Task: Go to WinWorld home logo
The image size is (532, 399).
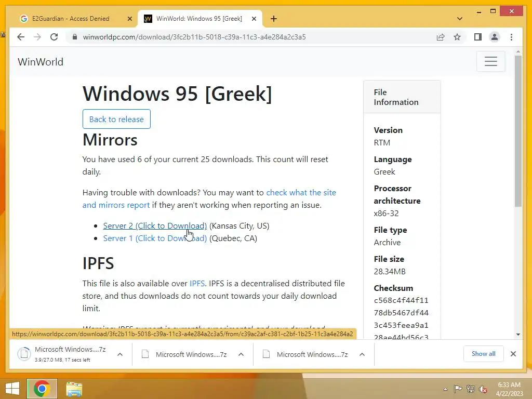Action: (x=41, y=62)
